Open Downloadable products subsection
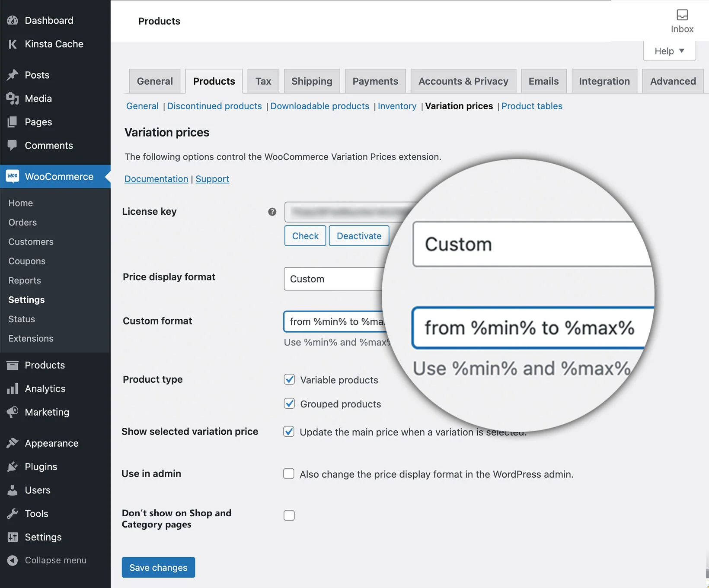 pos(320,106)
